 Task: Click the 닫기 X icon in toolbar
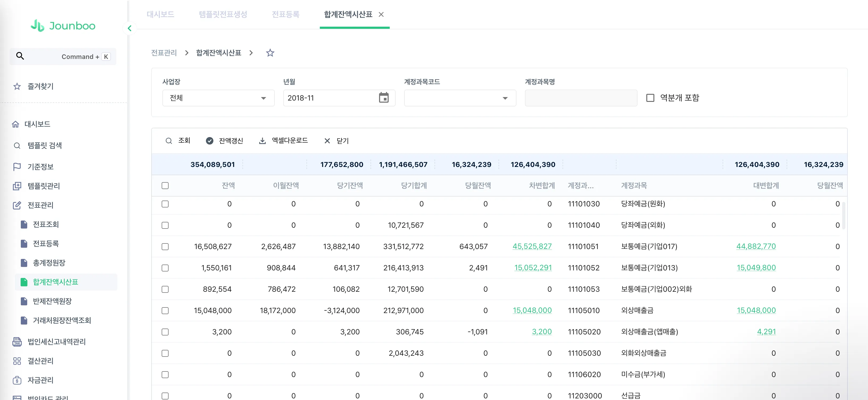(327, 141)
